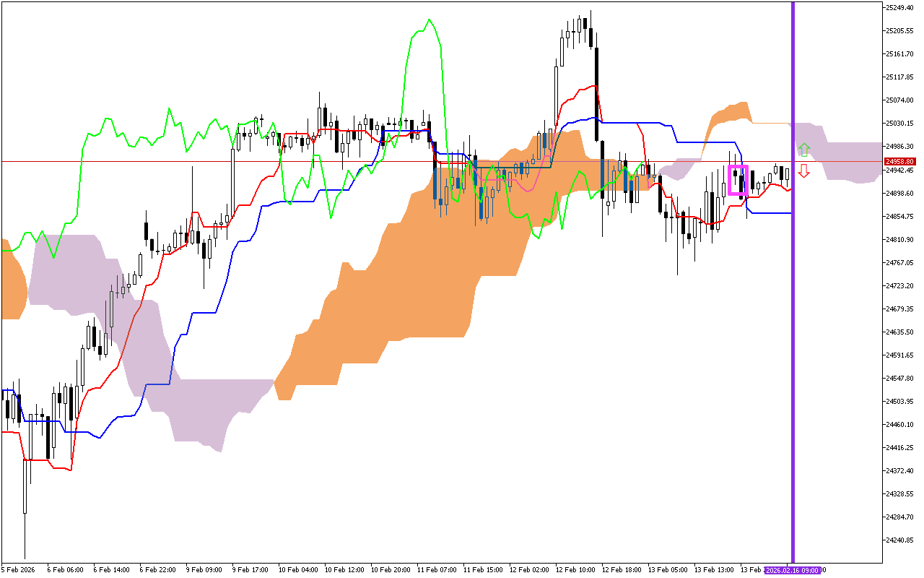Click the red down arrow marker
This screenshot has height=578, width=924.
click(x=803, y=171)
